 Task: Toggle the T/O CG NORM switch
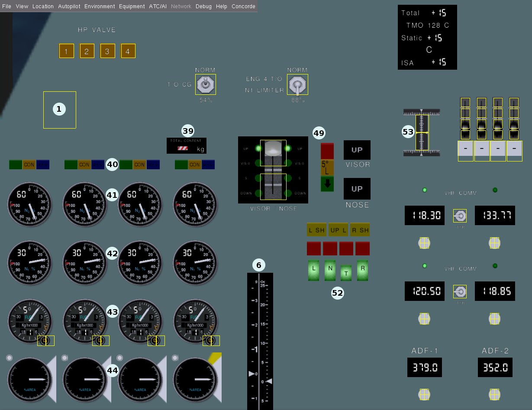point(206,84)
